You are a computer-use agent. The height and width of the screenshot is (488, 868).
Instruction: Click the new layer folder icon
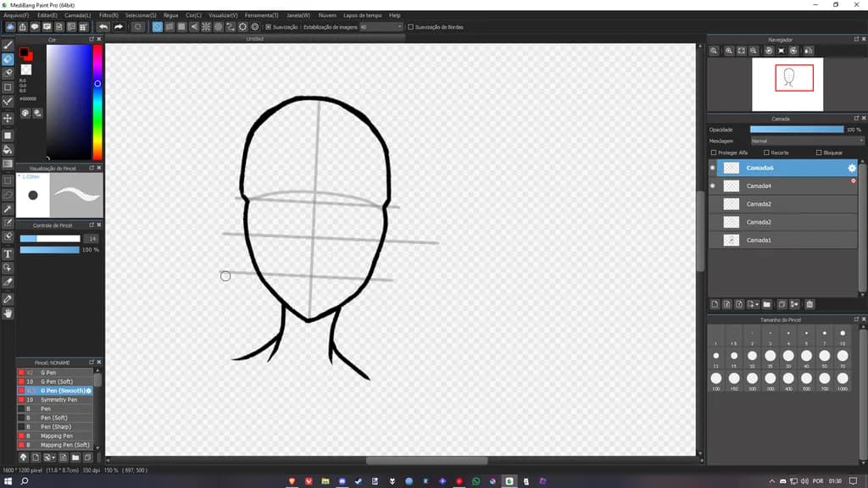(766, 304)
